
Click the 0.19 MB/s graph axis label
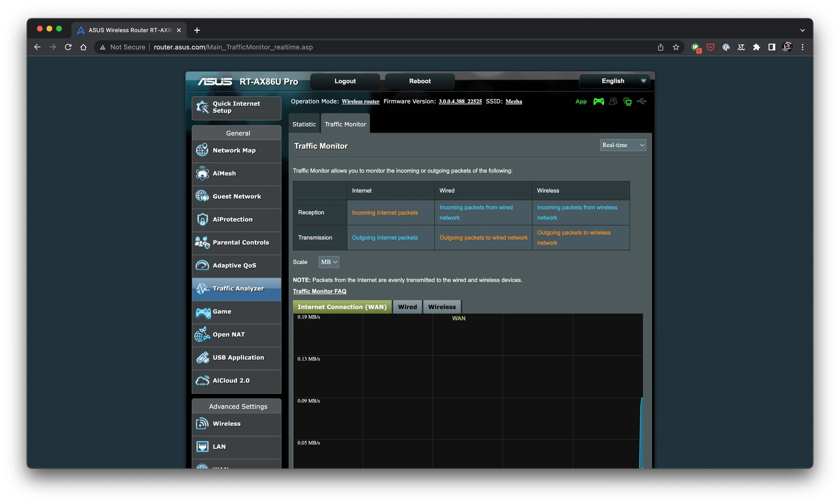point(308,317)
